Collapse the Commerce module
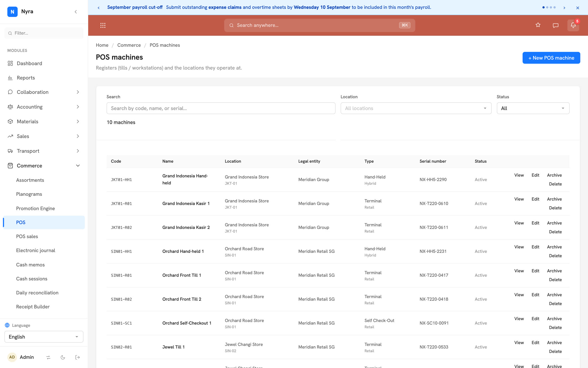The image size is (588, 368). (44, 166)
